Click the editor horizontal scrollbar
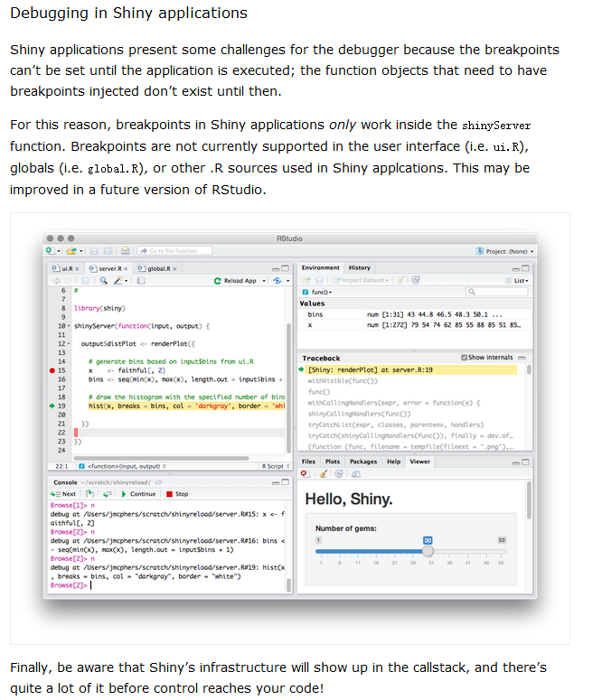The image size is (602, 700). click(x=161, y=459)
